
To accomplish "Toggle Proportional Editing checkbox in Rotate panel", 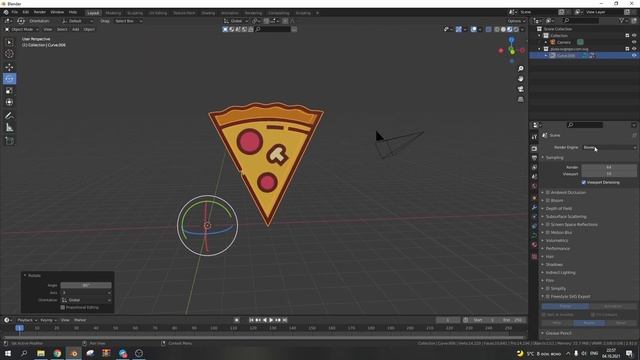I will (x=63, y=307).
